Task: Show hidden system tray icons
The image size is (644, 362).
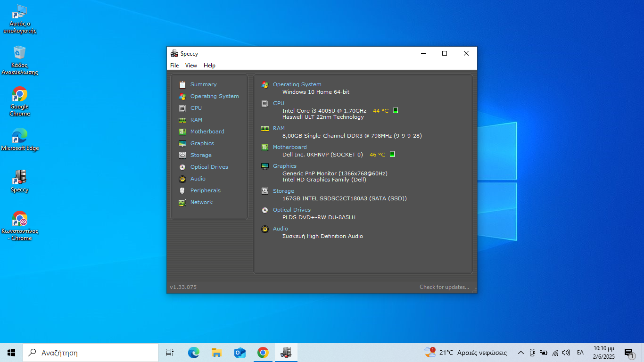Action: (521, 353)
